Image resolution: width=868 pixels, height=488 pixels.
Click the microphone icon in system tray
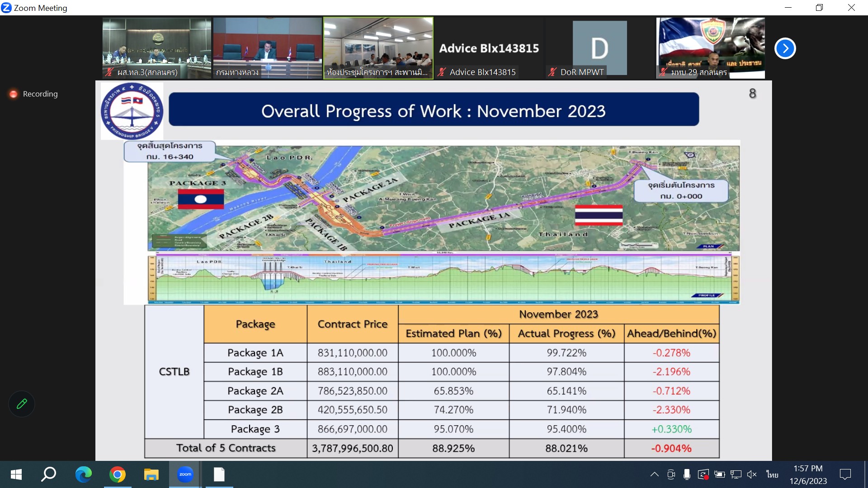687,474
